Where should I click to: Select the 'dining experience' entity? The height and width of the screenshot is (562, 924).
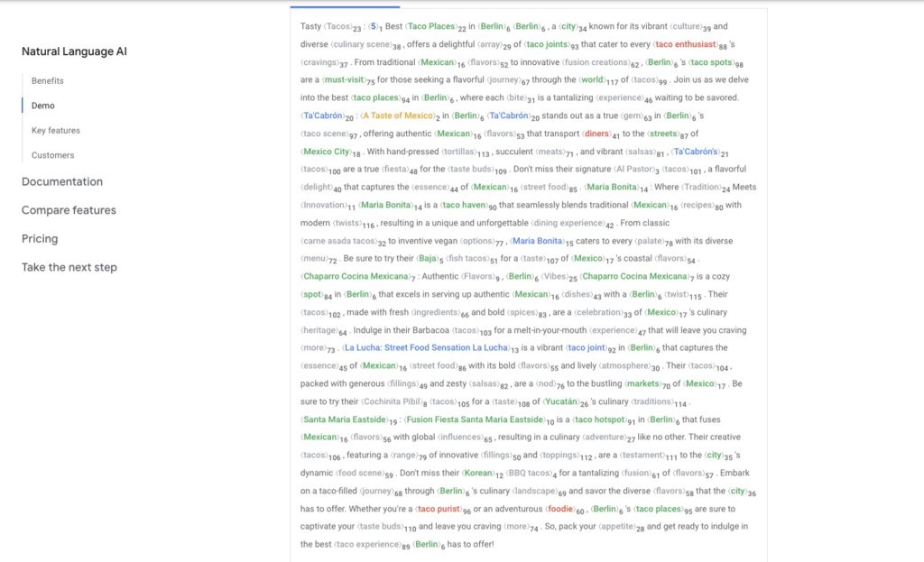[x=568, y=224]
